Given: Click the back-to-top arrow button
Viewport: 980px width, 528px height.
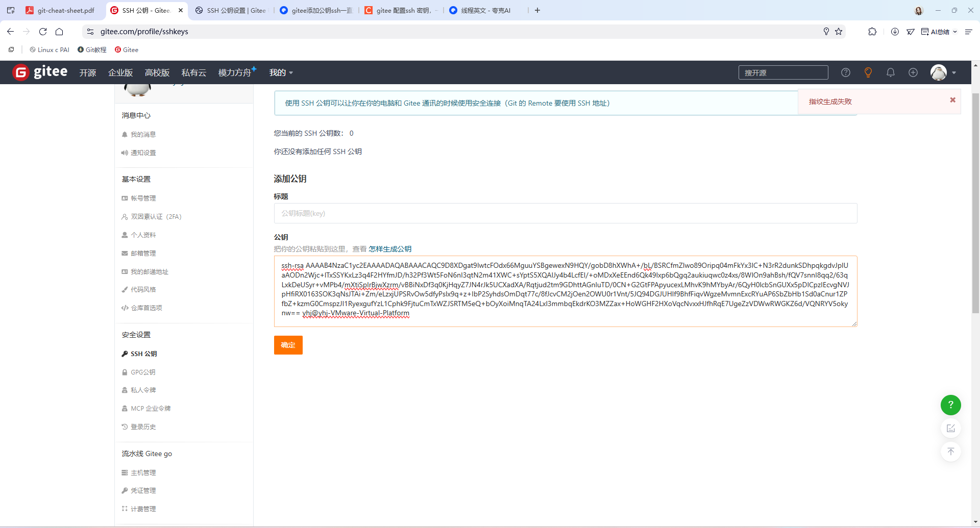Looking at the screenshot, I should 951,451.
